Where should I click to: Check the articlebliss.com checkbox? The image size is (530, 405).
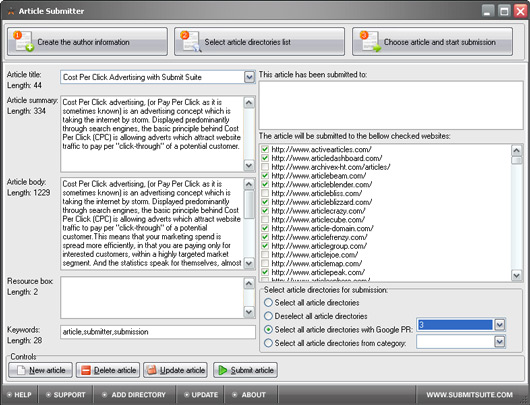pos(265,193)
